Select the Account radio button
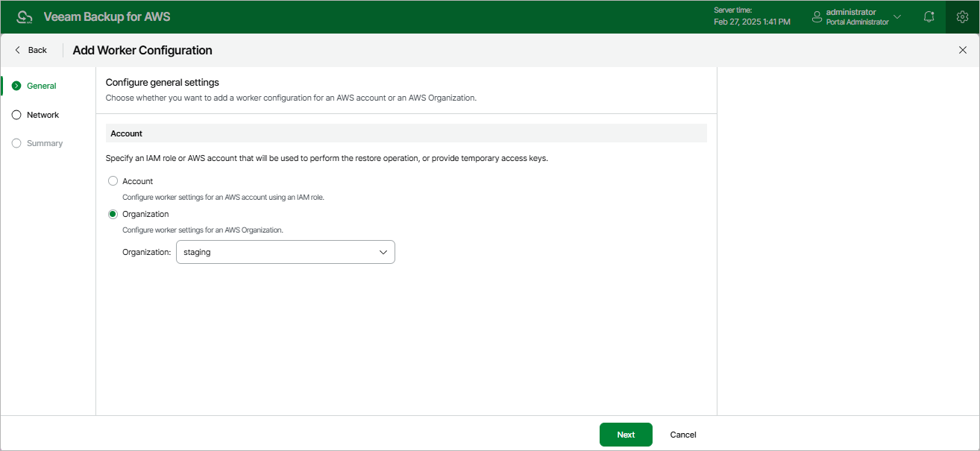980x451 pixels. 113,180
